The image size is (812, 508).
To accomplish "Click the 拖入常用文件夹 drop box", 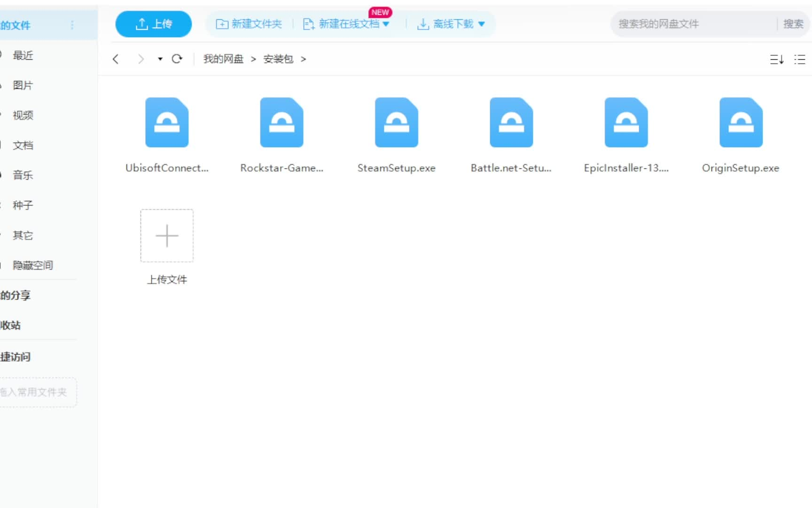I will (38, 392).
